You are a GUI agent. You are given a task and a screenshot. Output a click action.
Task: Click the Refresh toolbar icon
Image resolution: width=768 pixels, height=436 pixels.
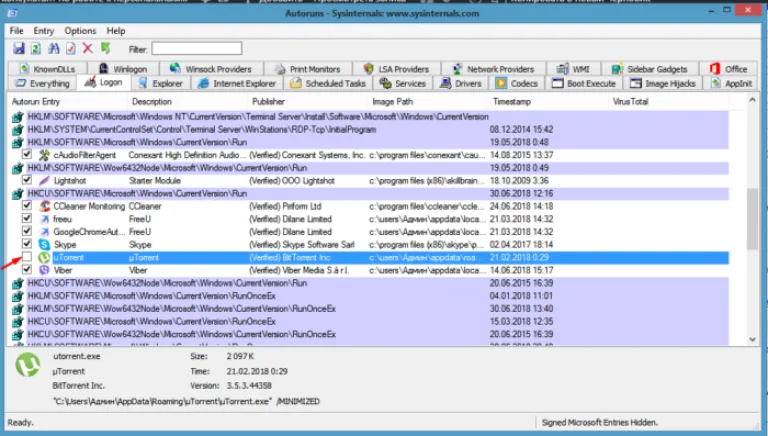[x=36, y=48]
